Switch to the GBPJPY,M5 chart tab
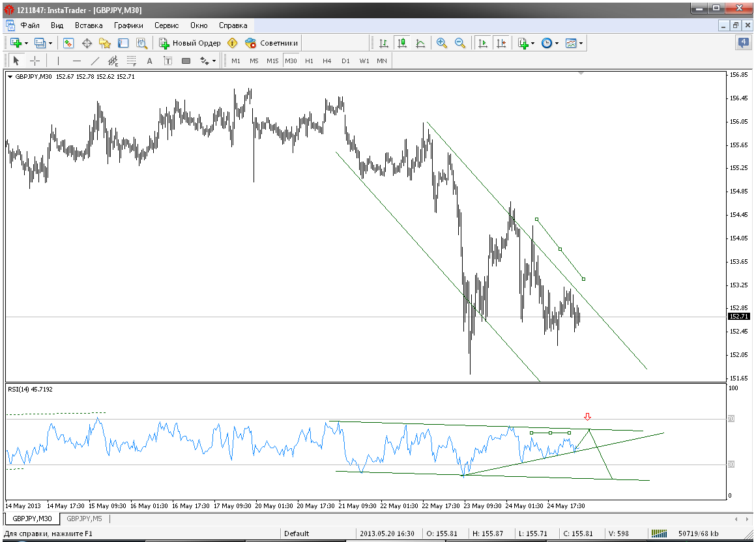 84,519
